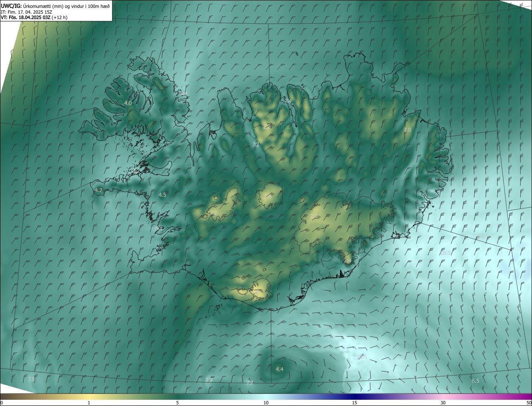Click the 30 tick label on the colour scale
This screenshot has width=532, height=406.
tap(443, 403)
